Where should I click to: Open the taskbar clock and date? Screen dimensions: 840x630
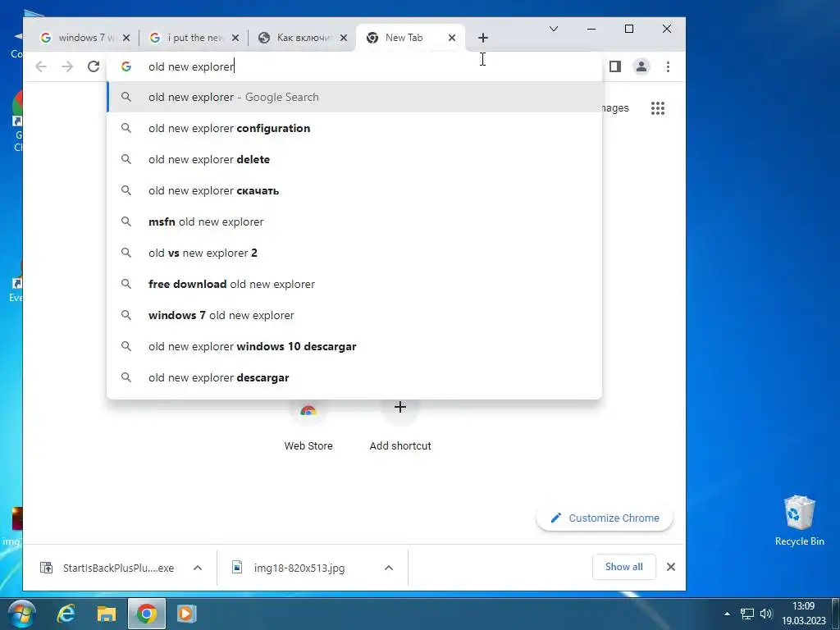tap(804, 614)
